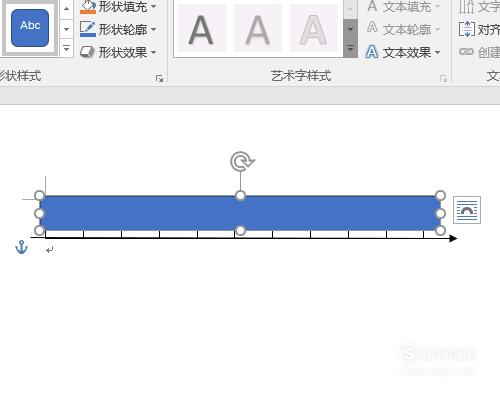Image resolution: width=500 pixels, height=400 pixels.
Task: Click the top-right corner sizing handle
Action: [440, 196]
